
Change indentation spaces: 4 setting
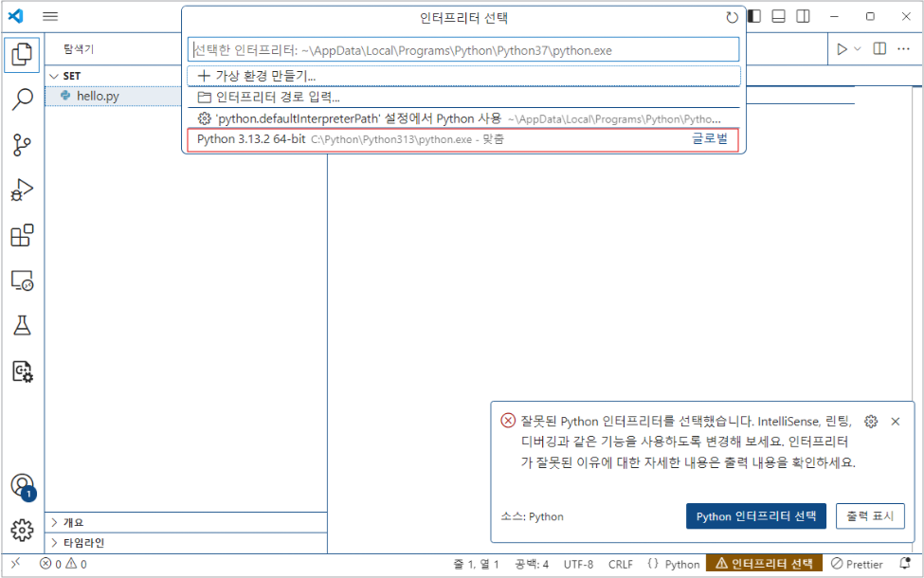point(532,564)
